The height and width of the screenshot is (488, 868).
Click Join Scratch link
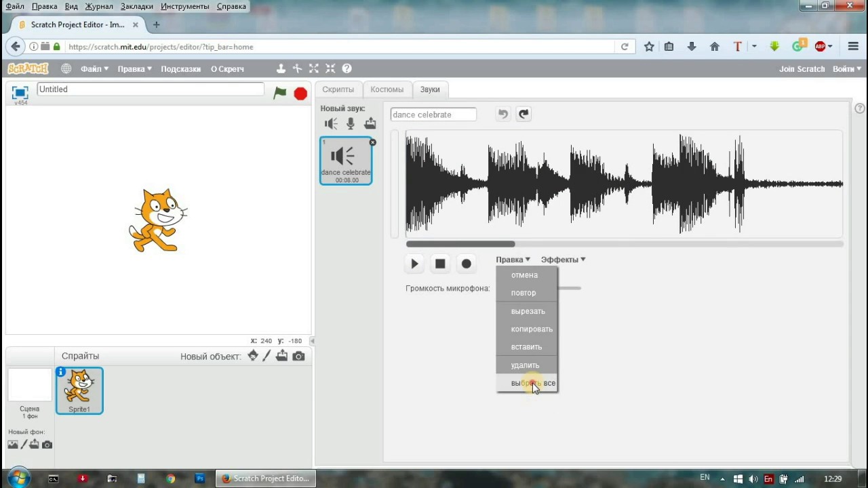[802, 68]
